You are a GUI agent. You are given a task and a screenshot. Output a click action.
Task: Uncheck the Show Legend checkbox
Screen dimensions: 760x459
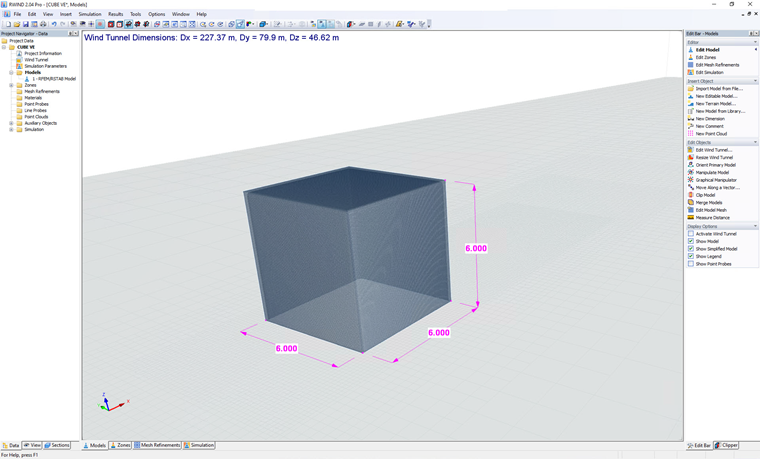coord(691,256)
